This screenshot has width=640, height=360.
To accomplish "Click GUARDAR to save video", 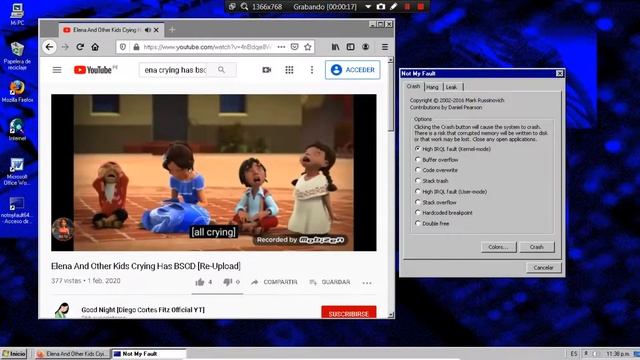I will coord(330,282).
